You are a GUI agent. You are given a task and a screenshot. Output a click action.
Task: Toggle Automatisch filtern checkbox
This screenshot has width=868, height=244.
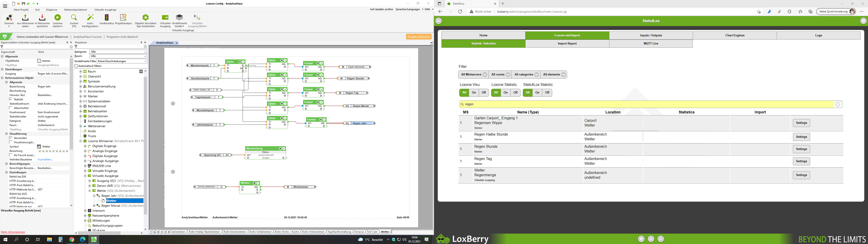76,66
